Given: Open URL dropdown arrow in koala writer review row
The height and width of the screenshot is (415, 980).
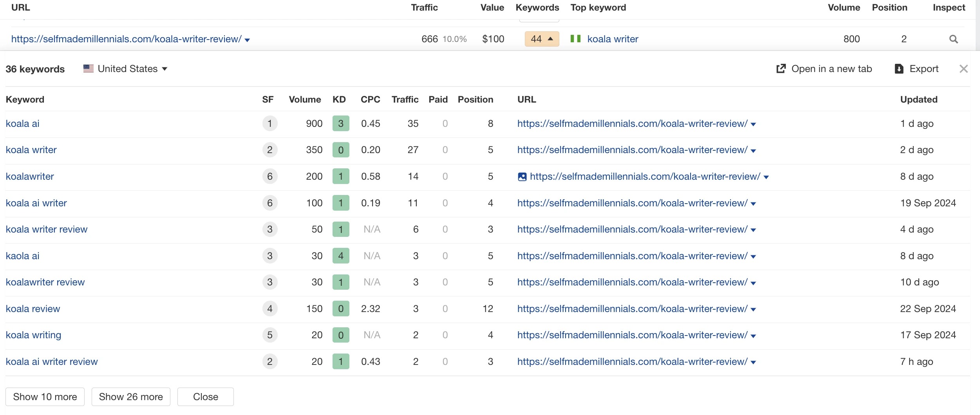Looking at the screenshot, I should click(753, 230).
